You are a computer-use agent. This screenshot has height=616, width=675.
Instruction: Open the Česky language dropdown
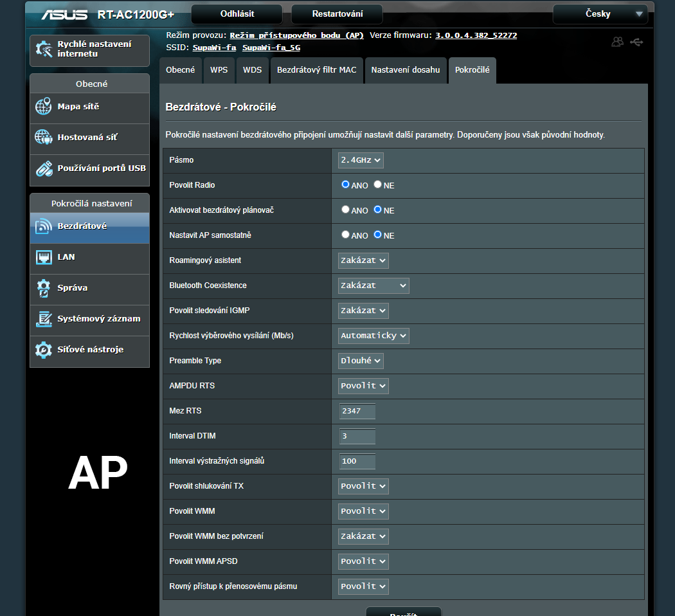tap(600, 14)
